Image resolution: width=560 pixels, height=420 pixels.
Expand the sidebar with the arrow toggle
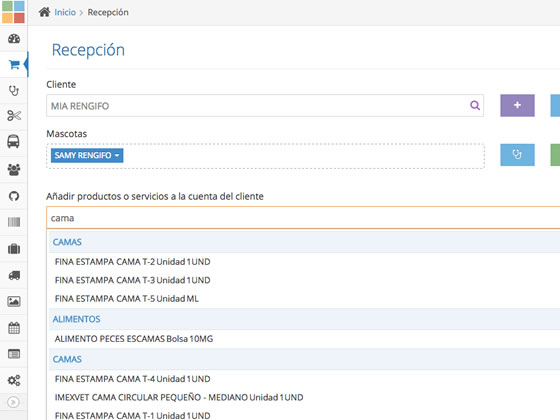pyautogui.click(x=13, y=402)
